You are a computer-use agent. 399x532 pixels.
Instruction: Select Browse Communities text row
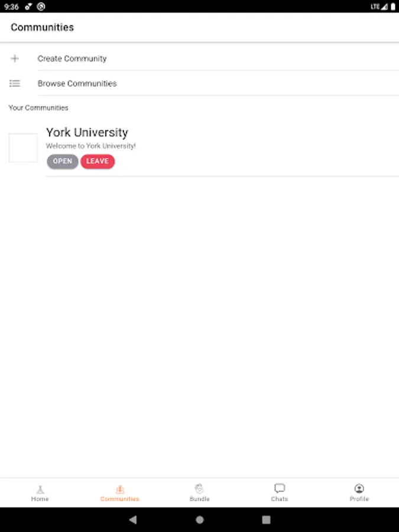tap(77, 83)
